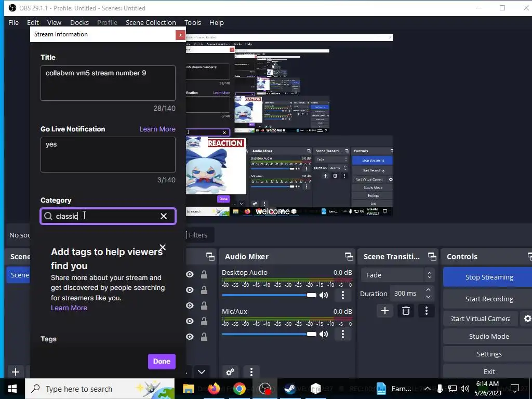532x399 pixels.
Task: Open Go Live Notification Learn More
Action: (x=157, y=129)
